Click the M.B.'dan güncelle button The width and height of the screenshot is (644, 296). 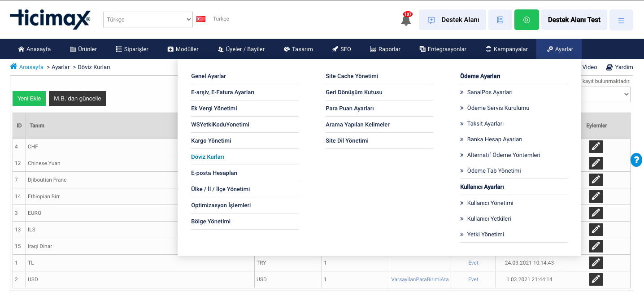pos(77,99)
